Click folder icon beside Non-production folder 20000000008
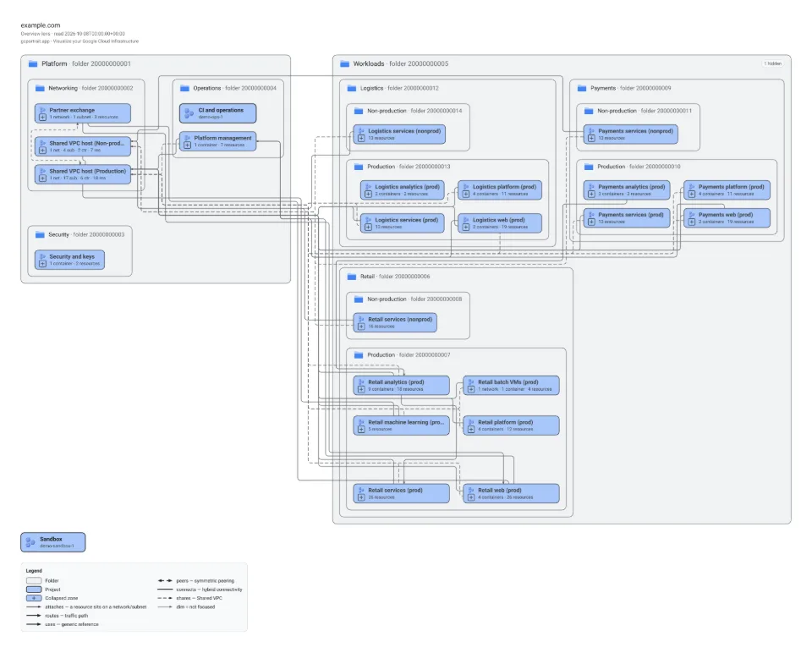This screenshot has height=653, width=812. [359, 299]
